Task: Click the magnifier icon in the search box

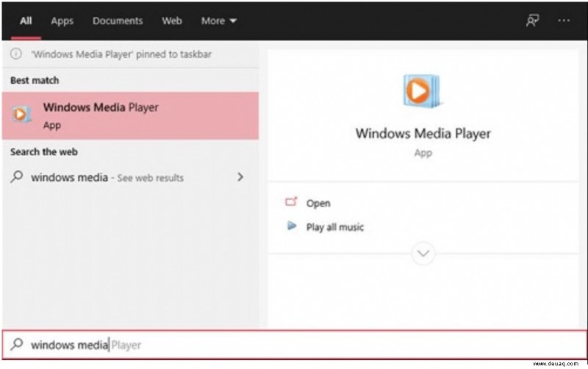Action: tap(17, 344)
